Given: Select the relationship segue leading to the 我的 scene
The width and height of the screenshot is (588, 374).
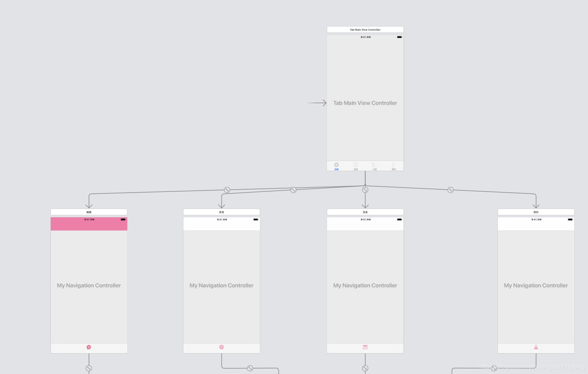Looking at the screenshot, I should pos(450,190).
